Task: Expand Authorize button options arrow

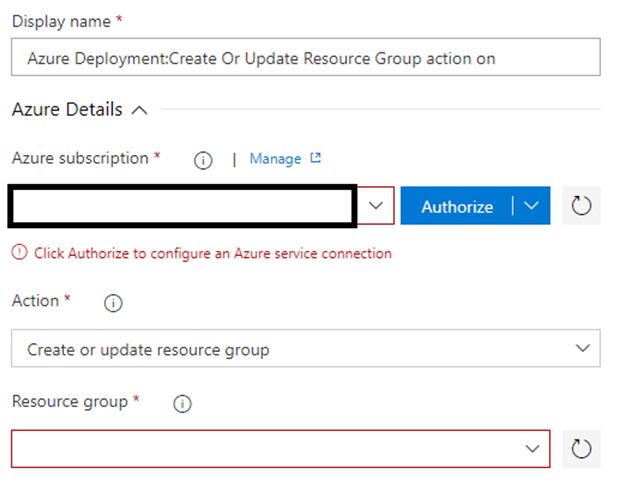Action: click(x=531, y=206)
